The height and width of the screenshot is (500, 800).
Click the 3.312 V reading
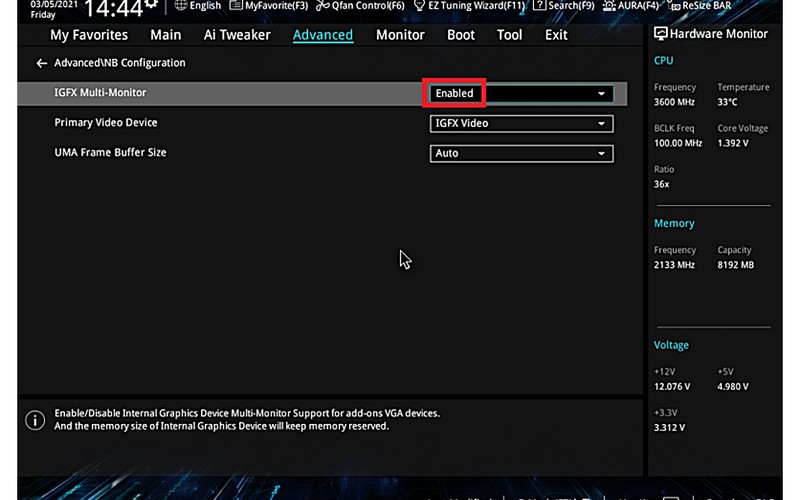669,428
